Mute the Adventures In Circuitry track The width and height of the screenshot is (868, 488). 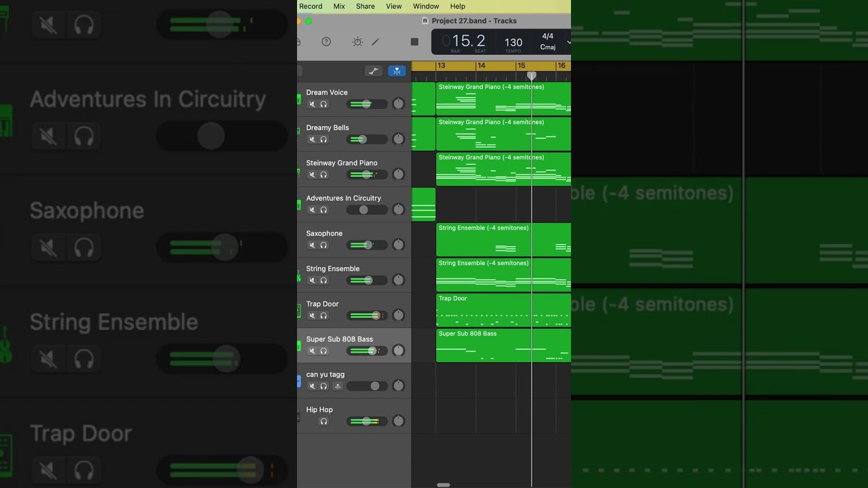point(312,209)
